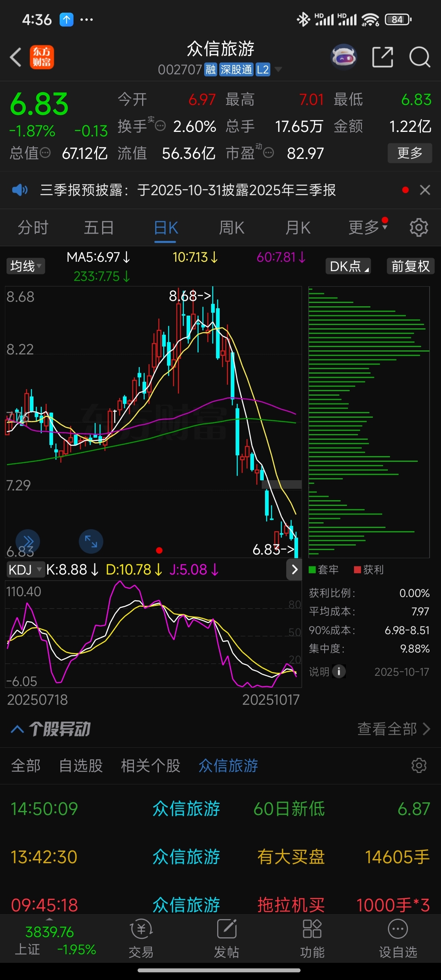The width and height of the screenshot is (441, 980).
Task: Dismiss the 三季报预披露 notice
Action: [425, 190]
